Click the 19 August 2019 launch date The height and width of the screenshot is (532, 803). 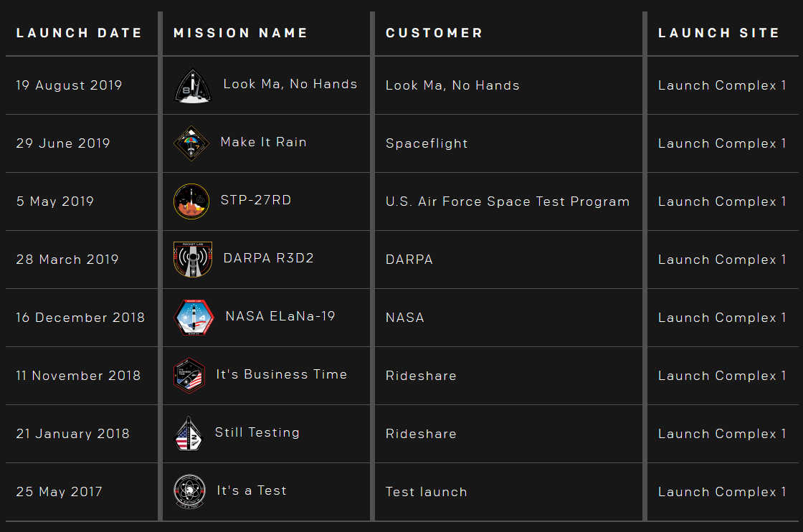[x=69, y=85]
